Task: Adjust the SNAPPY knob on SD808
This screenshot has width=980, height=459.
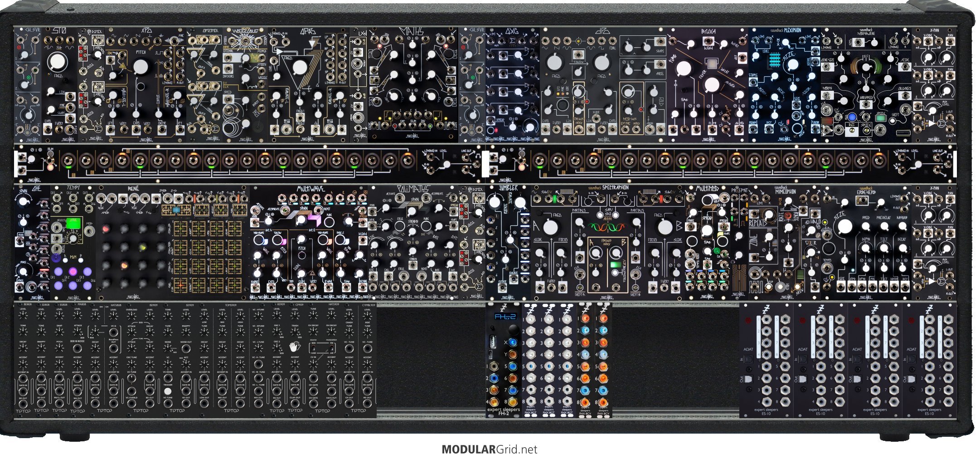Action: (x=41, y=347)
